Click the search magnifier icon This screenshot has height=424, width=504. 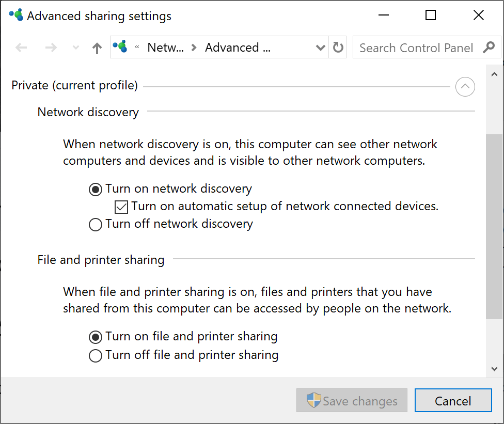click(x=489, y=47)
